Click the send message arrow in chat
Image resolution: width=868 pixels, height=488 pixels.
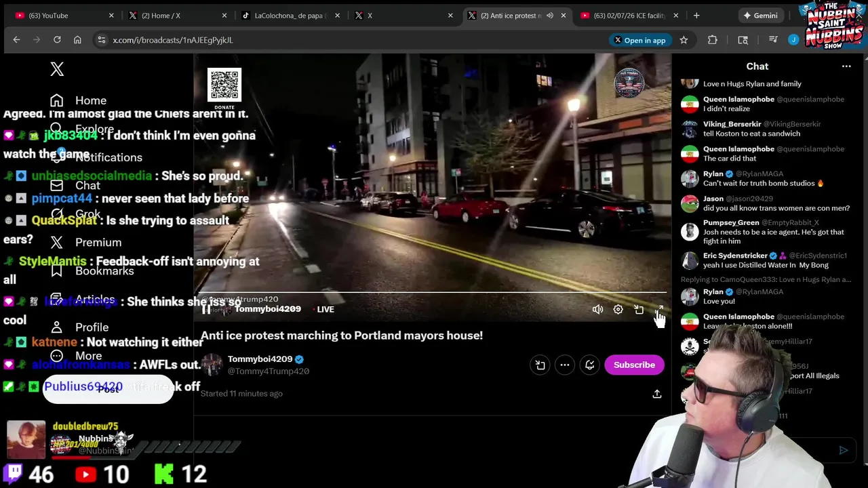[843, 450]
